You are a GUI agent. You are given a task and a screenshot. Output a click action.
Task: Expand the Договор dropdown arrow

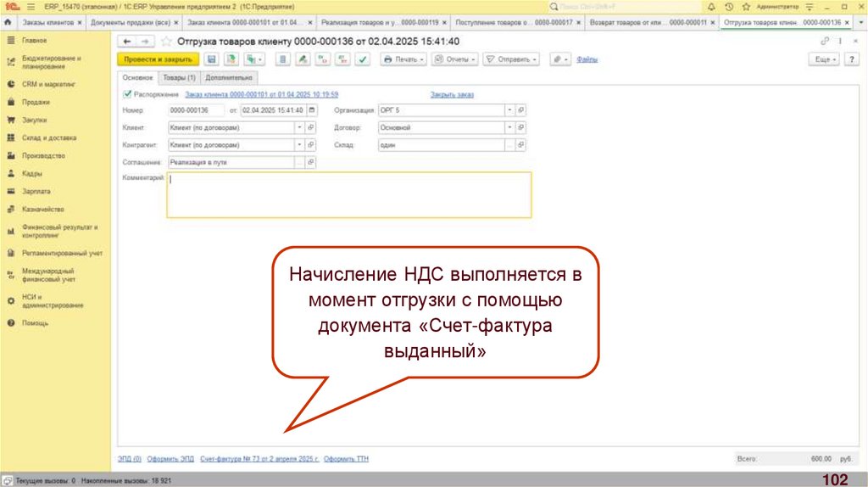[509, 127]
